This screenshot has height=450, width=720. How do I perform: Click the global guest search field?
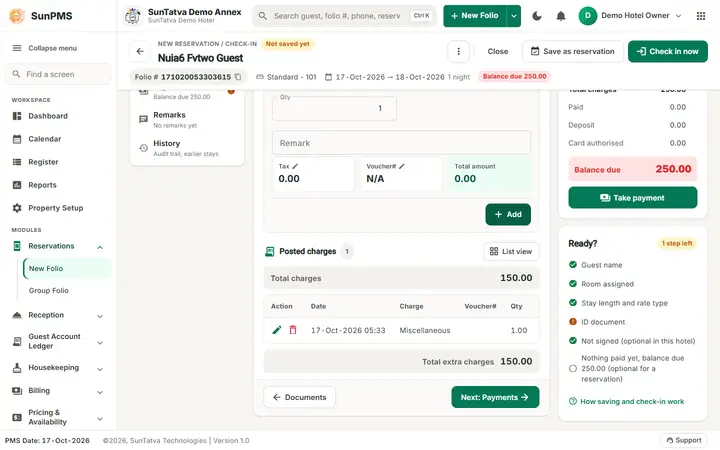point(343,16)
